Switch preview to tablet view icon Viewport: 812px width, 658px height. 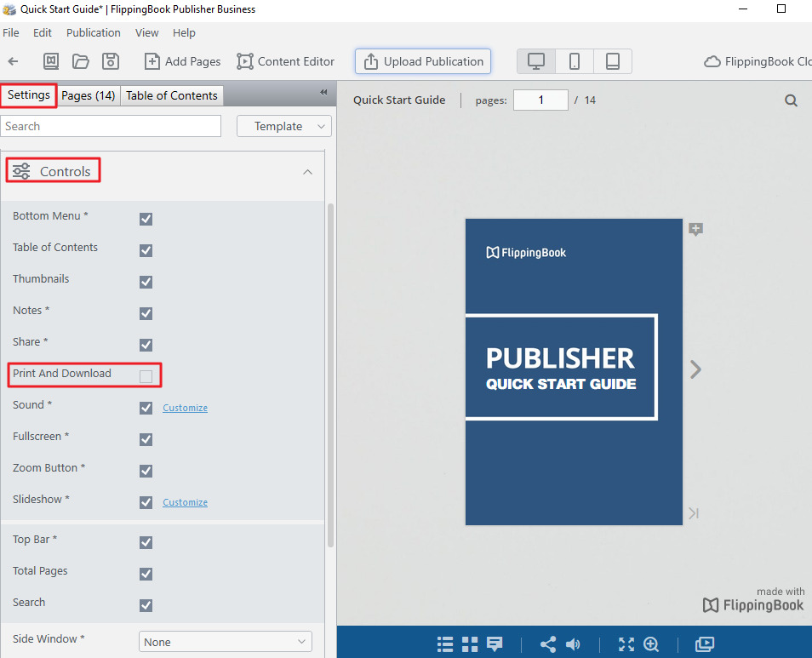point(613,61)
